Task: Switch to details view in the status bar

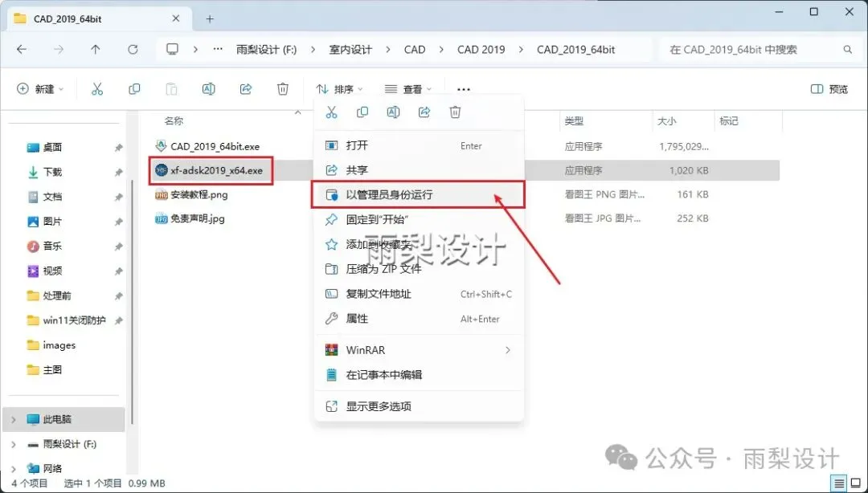Action: (840, 483)
